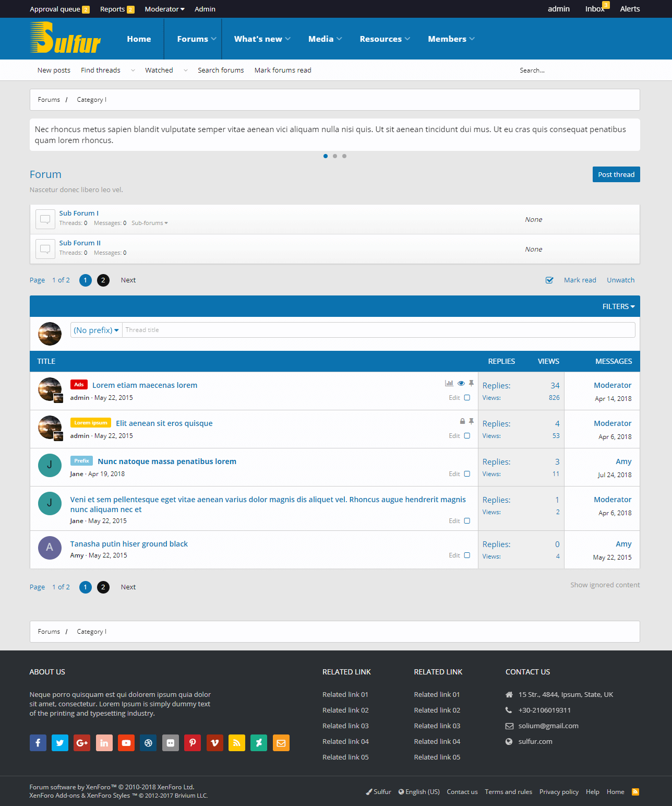This screenshot has height=806, width=672.
Task: Go to the Home navigation tab
Action: 139,39
